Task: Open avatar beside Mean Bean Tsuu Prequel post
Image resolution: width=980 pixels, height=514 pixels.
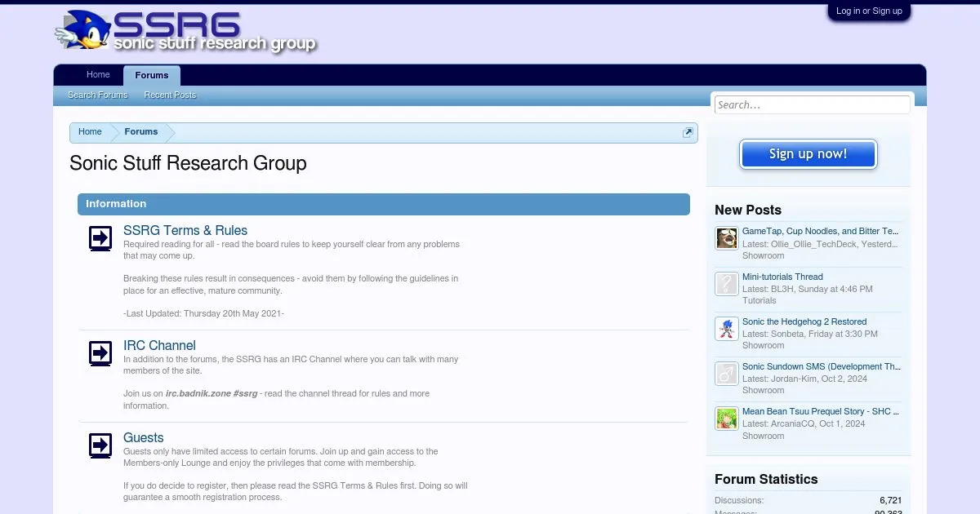Action: (x=726, y=418)
